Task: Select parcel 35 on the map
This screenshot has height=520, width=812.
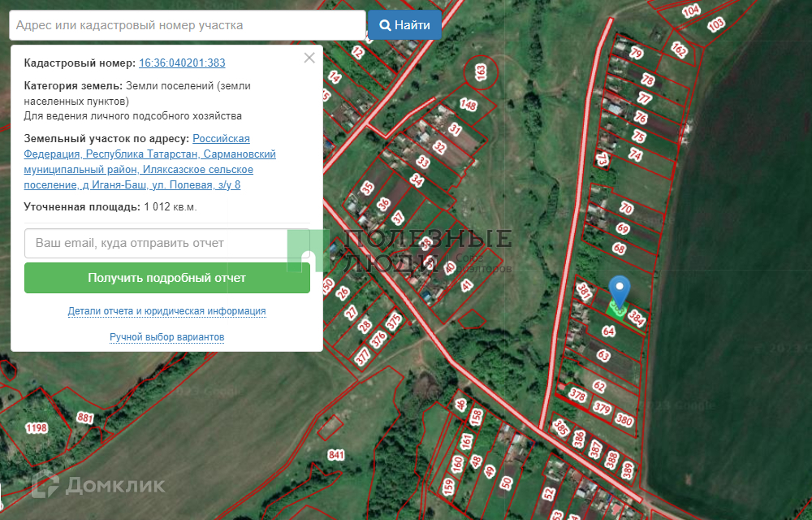Action: [x=367, y=188]
